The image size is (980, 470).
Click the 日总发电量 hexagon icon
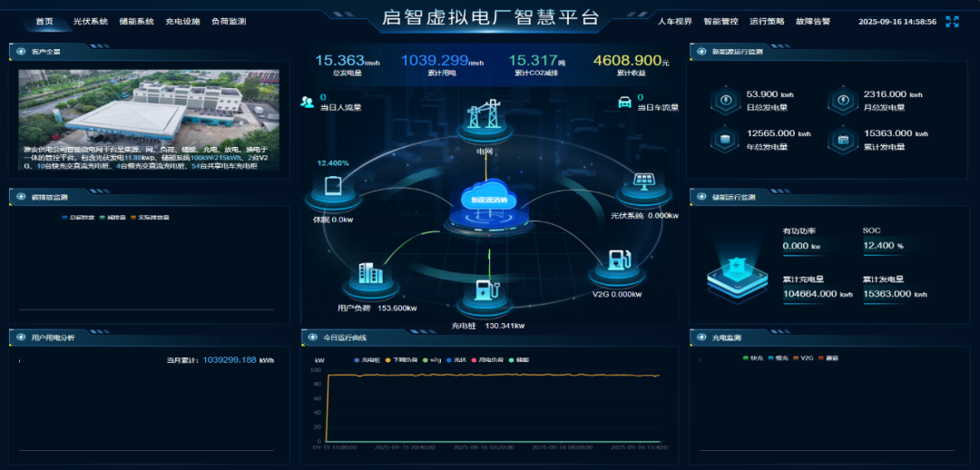(726, 100)
